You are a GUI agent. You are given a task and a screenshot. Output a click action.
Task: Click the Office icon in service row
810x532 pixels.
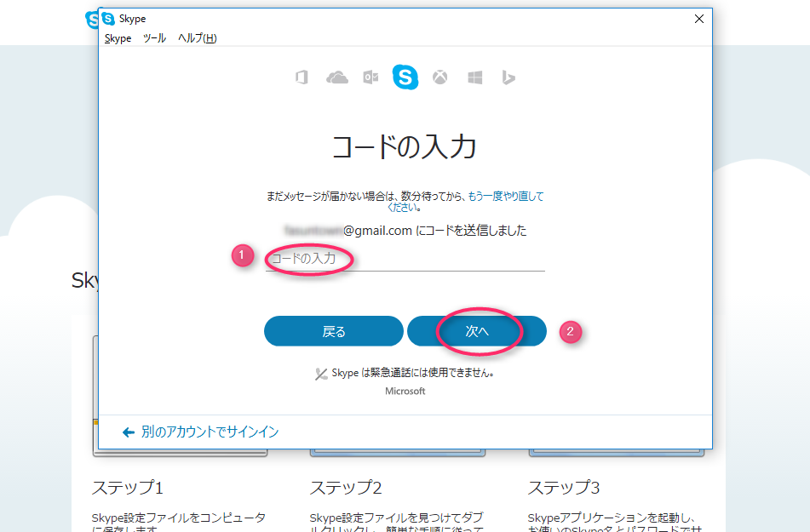(x=302, y=77)
